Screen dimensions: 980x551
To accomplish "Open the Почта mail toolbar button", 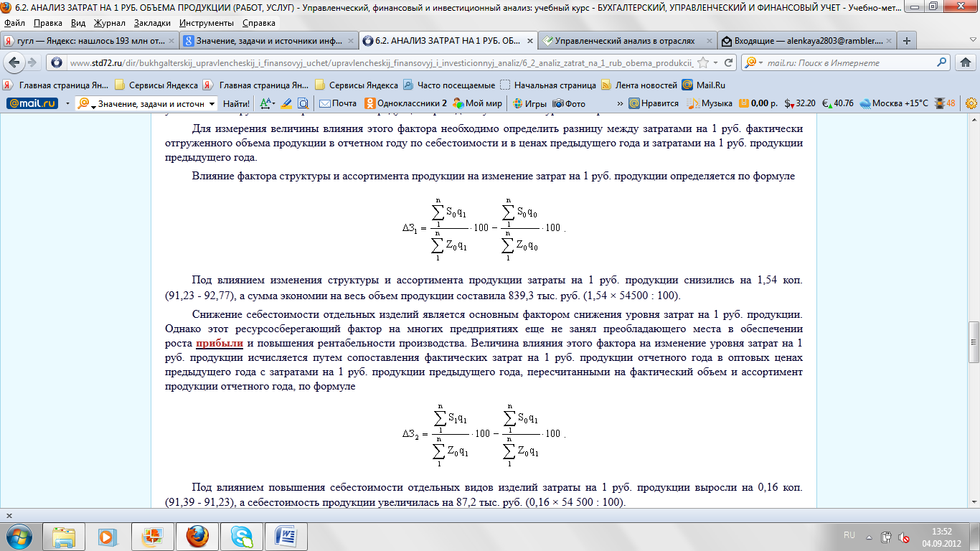I will (x=338, y=103).
